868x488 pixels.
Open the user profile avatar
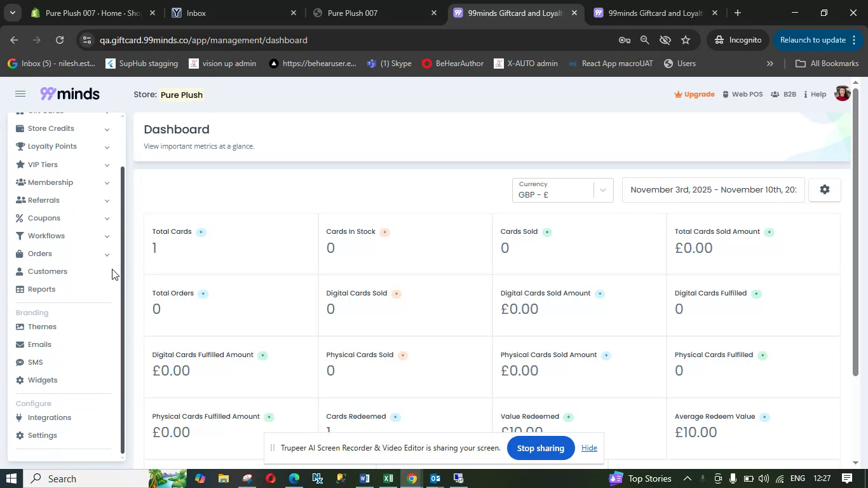[x=842, y=93]
